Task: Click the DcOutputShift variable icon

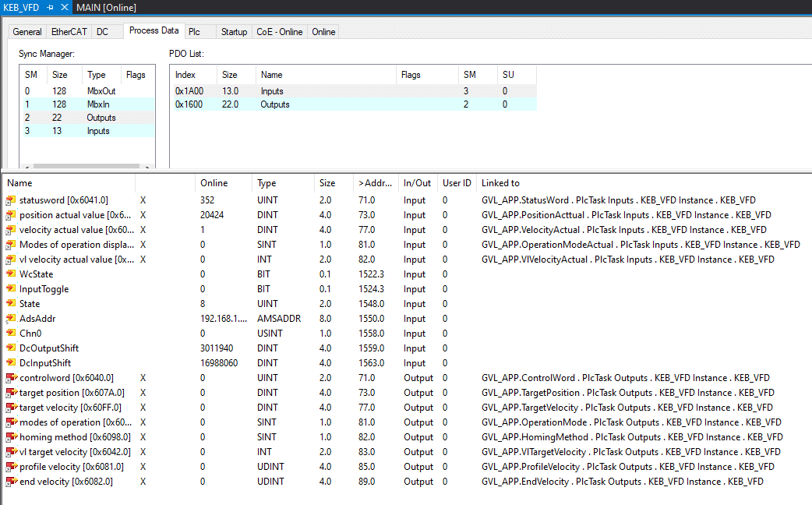Action: pyautogui.click(x=11, y=348)
